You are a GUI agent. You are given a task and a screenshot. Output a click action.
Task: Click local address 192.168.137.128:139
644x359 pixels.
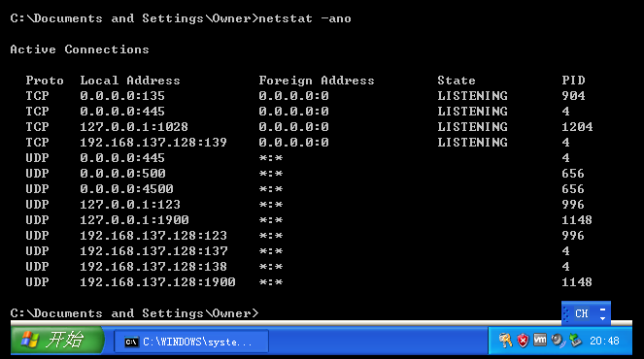click(153, 143)
